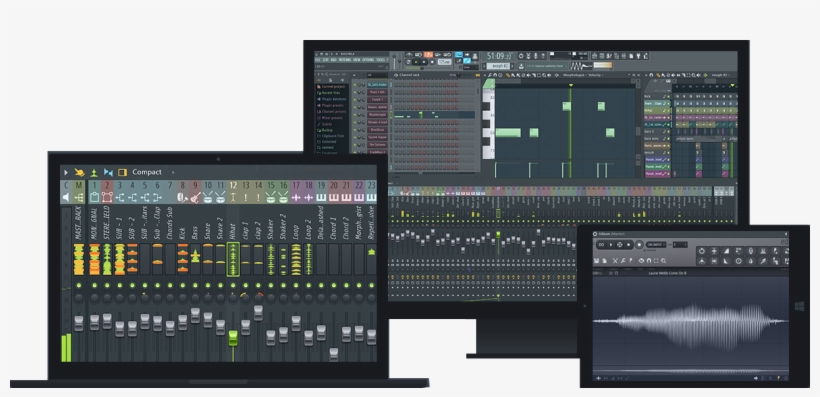Mute the Shaker mixer track
Image resolution: width=820 pixels, height=397 pixels.
point(271,285)
